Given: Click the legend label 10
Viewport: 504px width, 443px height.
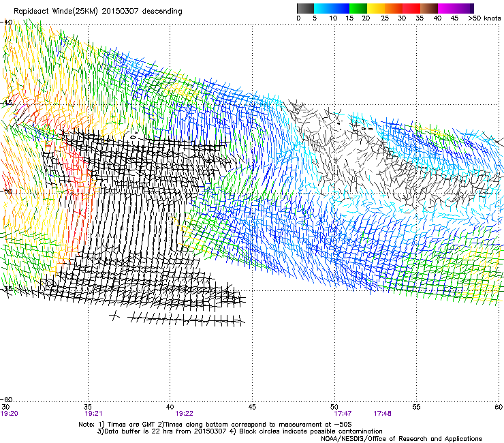Looking at the screenshot, I should (x=333, y=18).
